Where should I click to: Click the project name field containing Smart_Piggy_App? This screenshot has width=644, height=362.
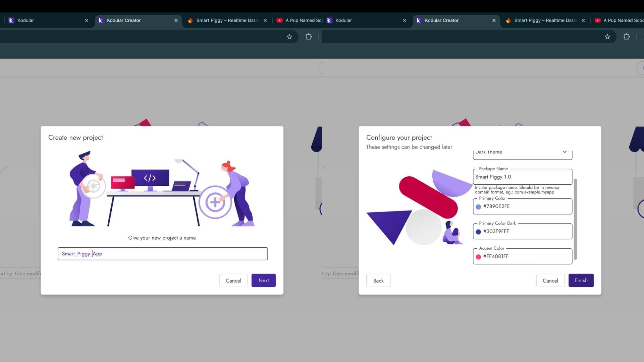click(x=163, y=254)
